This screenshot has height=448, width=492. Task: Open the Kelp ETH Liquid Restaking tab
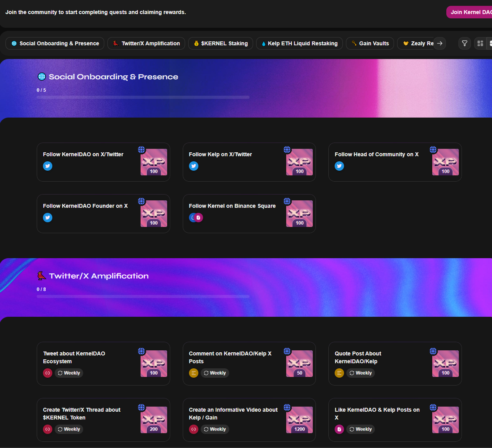(299, 43)
